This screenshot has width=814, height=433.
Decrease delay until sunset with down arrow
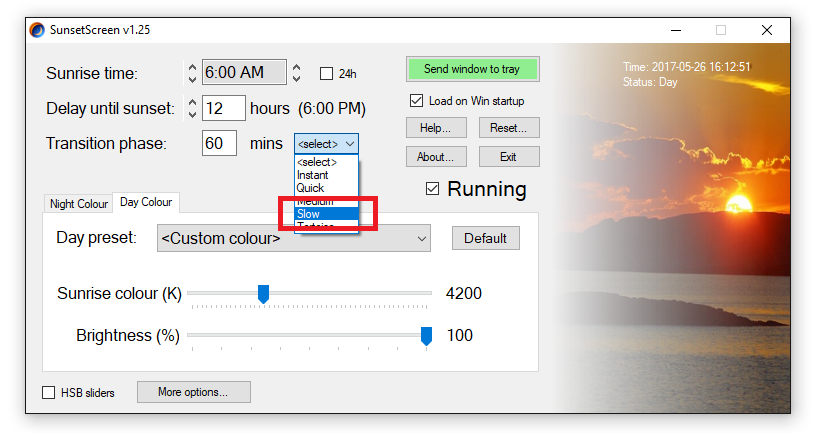(x=192, y=114)
